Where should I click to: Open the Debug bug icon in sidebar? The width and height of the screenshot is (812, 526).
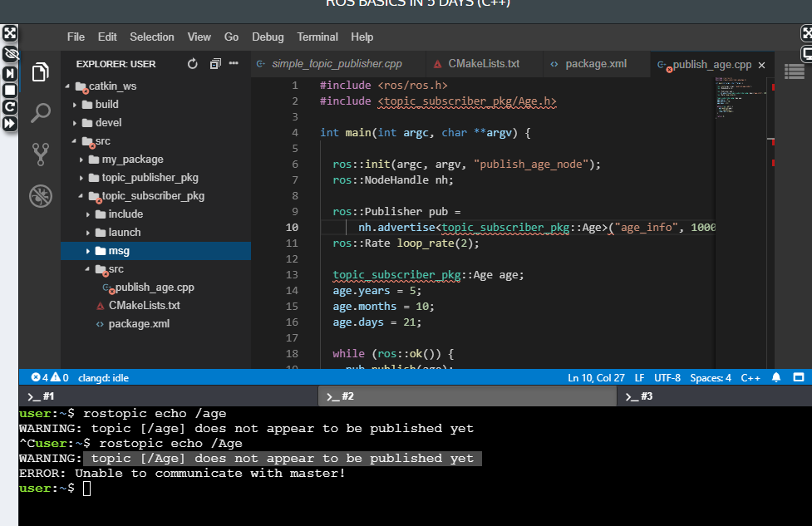[x=40, y=195]
